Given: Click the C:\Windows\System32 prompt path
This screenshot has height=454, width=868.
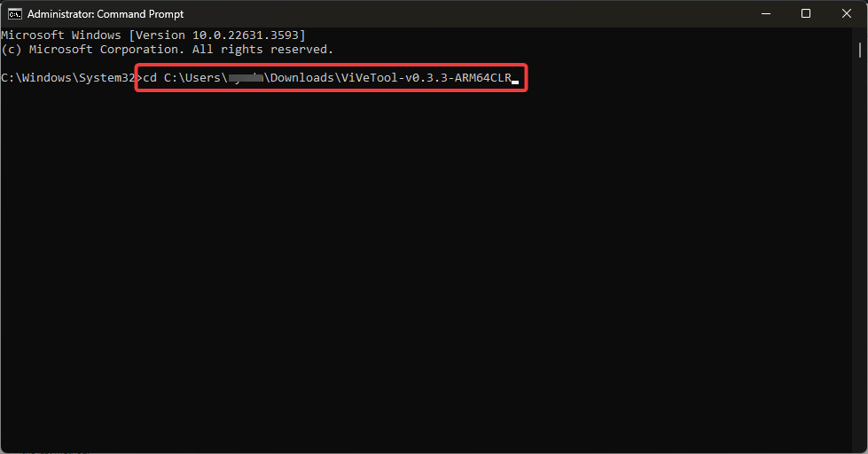Looking at the screenshot, I should [x=66, y=78].
